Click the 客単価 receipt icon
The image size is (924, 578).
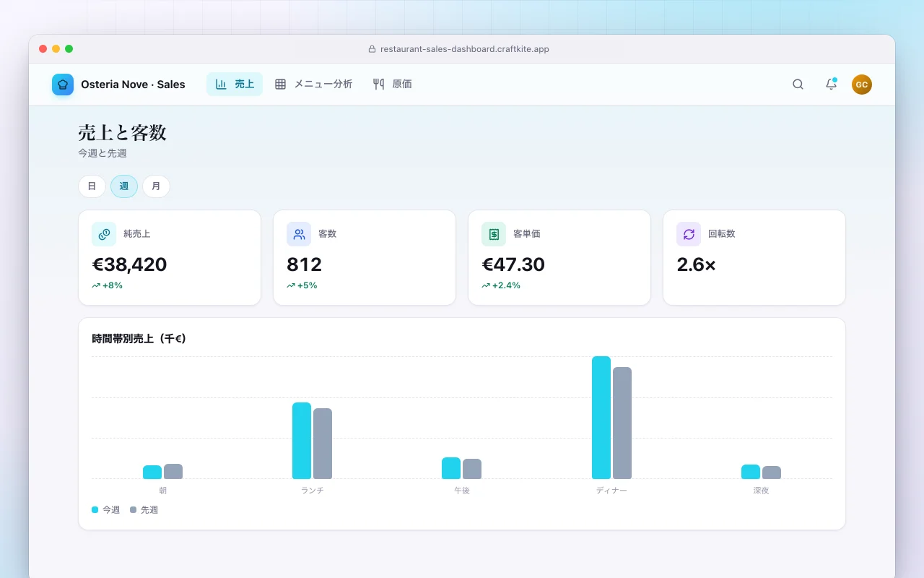[494, 234]
